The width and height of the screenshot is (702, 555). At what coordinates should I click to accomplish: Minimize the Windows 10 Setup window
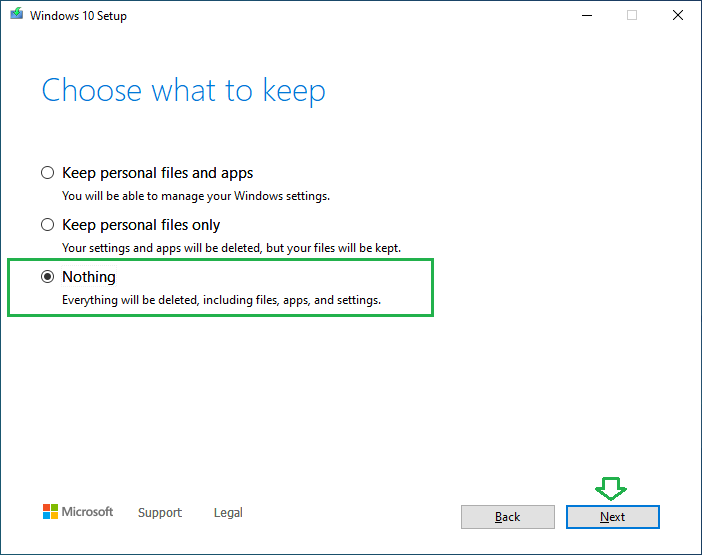pyautogui.click(x=586, y=15)
